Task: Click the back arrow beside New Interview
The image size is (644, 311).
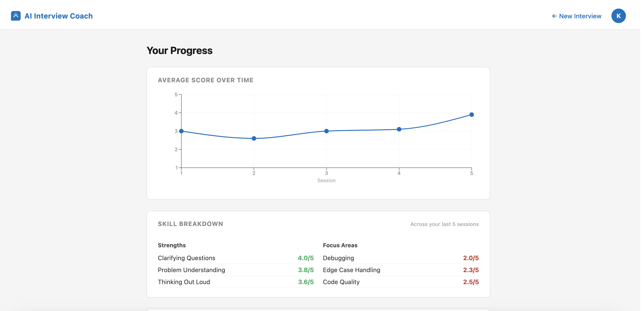Action: [554, 16]
